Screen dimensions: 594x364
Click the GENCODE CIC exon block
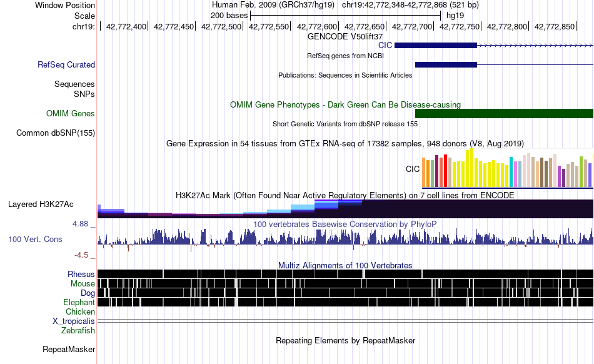tap(436, 46)
